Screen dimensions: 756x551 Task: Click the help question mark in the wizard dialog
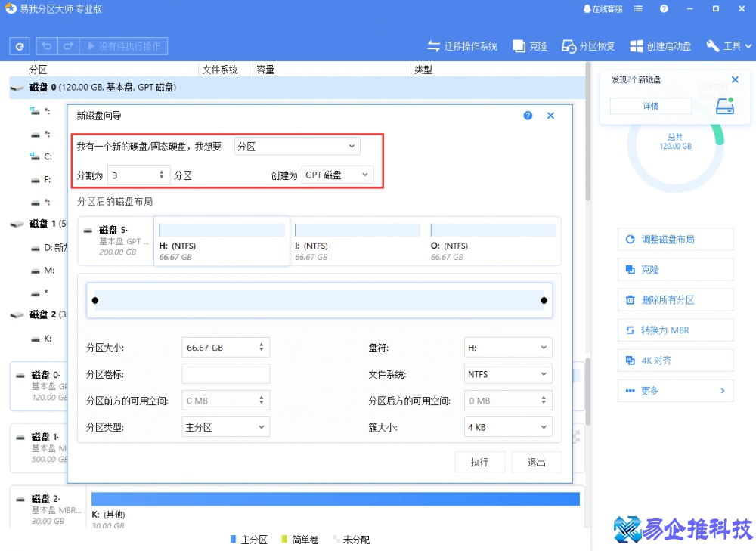click(527, 115)
